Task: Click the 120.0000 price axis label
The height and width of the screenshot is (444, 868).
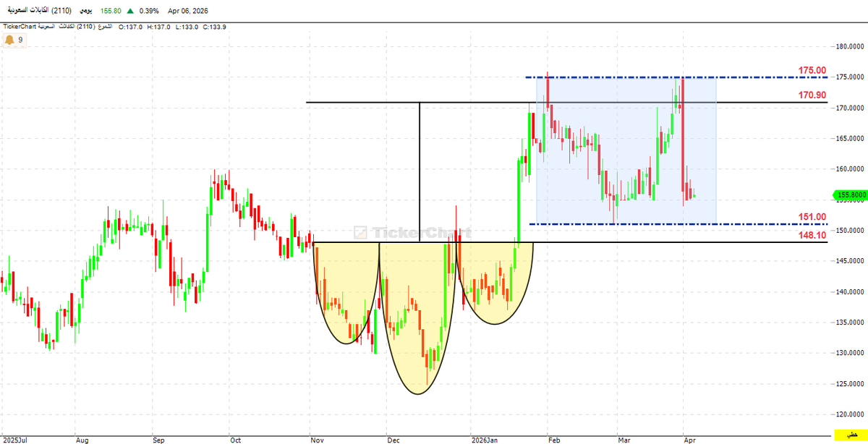Action: tap(850, 414)
